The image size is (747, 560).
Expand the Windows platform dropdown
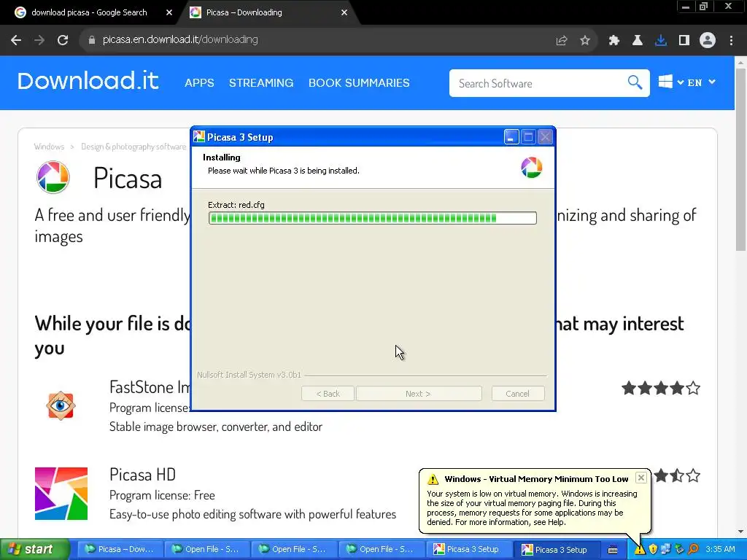(x=671, y=82)
